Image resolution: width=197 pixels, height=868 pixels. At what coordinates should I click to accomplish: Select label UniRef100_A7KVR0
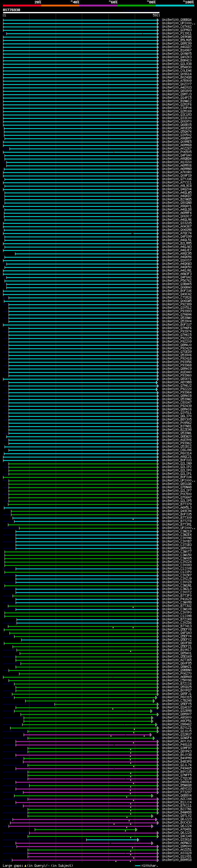[x=176, y=172]
